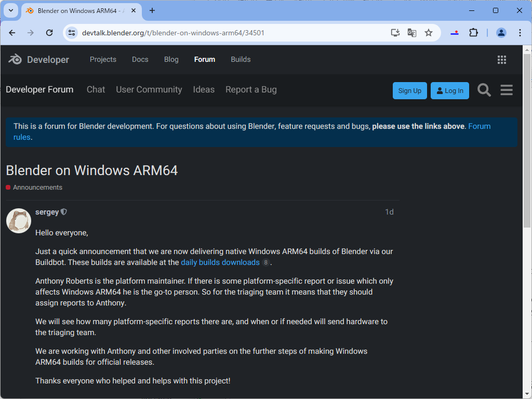Bookmark this page with the star
This screenshot has width=532, height=399.
point(429,33)
